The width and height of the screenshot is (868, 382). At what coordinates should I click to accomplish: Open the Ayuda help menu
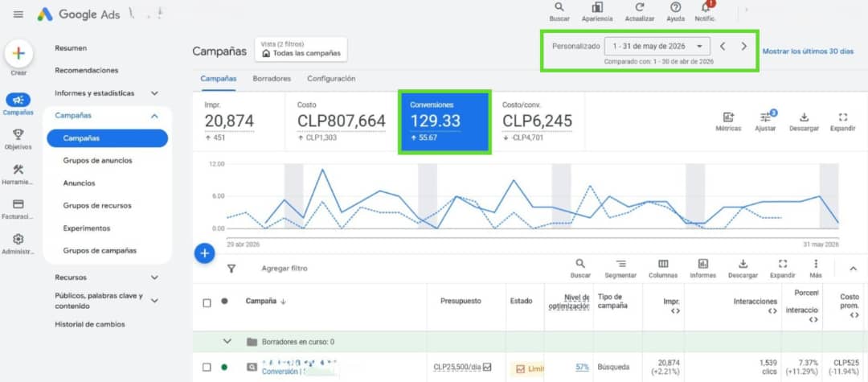[x=675, y=12]
